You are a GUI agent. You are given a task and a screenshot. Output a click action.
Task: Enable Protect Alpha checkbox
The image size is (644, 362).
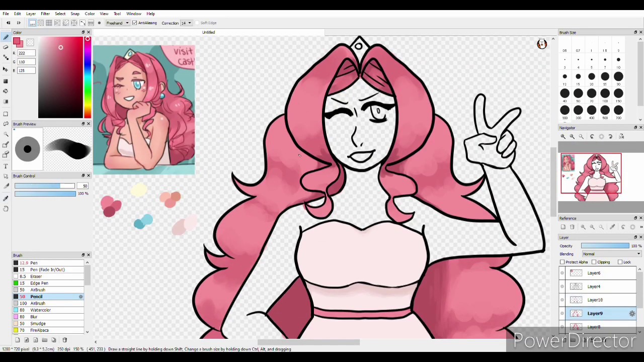[562, 262]
